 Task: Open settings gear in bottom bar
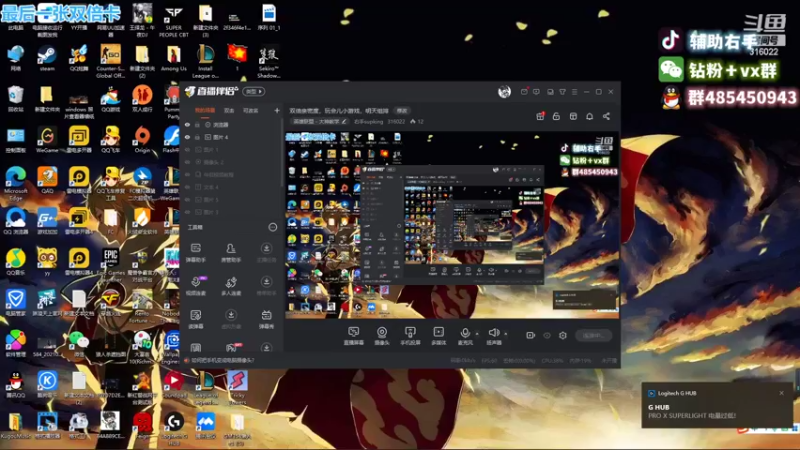coord(563,335)
